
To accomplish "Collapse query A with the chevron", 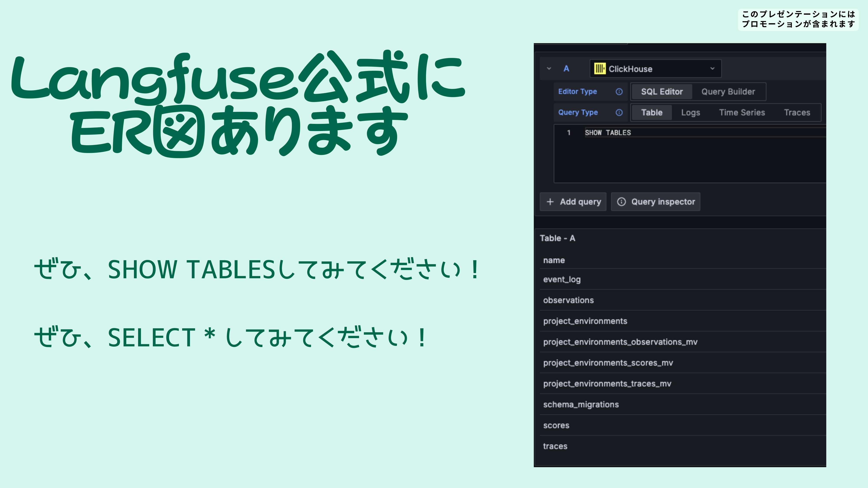I will (x=549, y=69).
